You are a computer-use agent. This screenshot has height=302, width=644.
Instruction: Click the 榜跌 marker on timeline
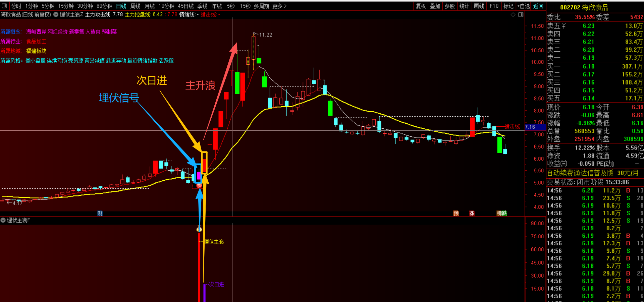point(502,213)
